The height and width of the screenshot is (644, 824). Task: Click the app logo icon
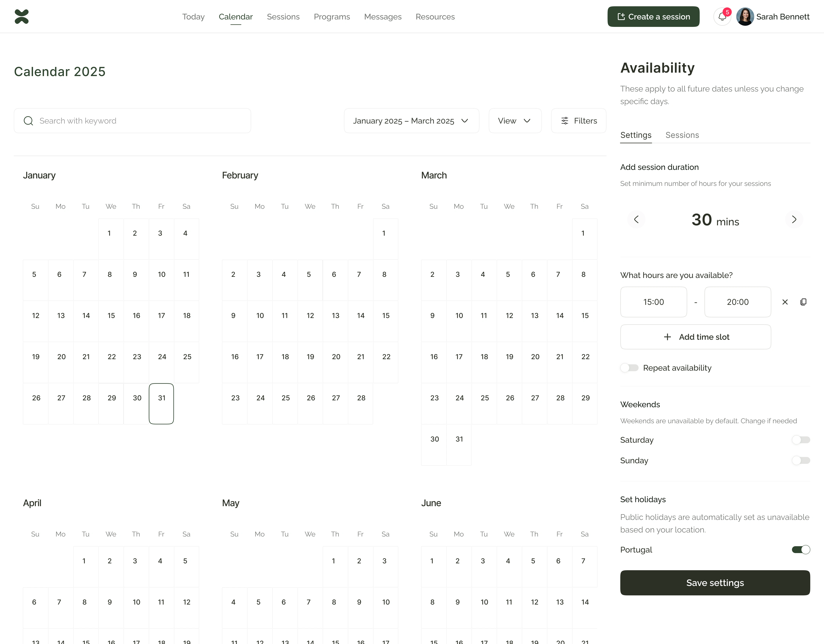22,17
